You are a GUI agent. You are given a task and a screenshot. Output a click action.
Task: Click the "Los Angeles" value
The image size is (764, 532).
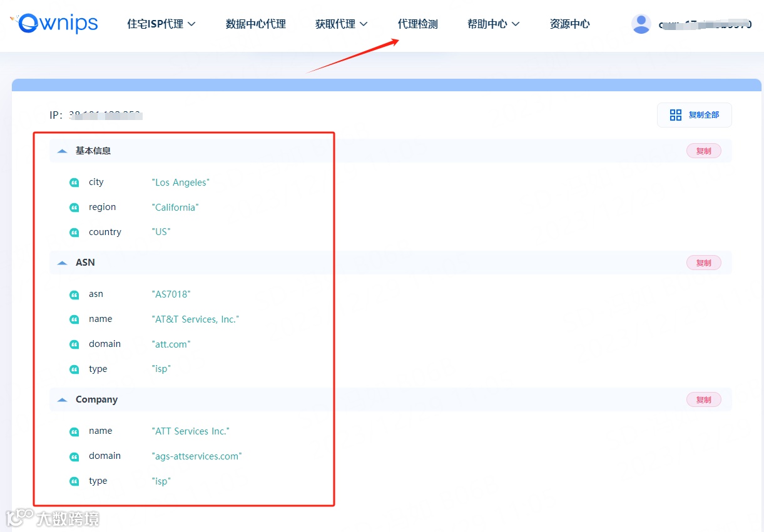point(181,183)
